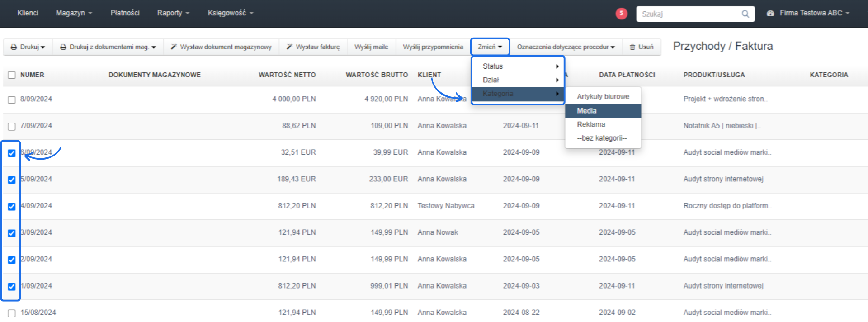This screenshot has width=868, height=322.
Task: Select Artykuły biurowe category
Action: 603,97
